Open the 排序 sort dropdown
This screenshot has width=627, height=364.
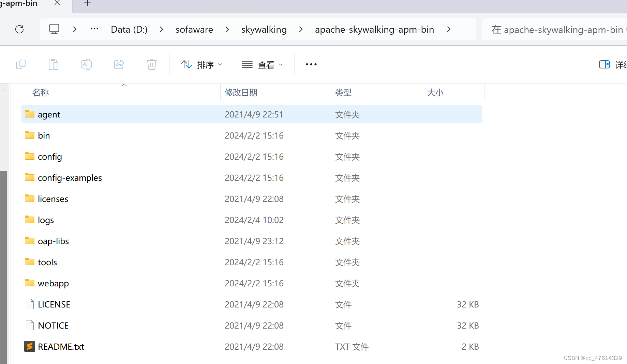[201, 64]
